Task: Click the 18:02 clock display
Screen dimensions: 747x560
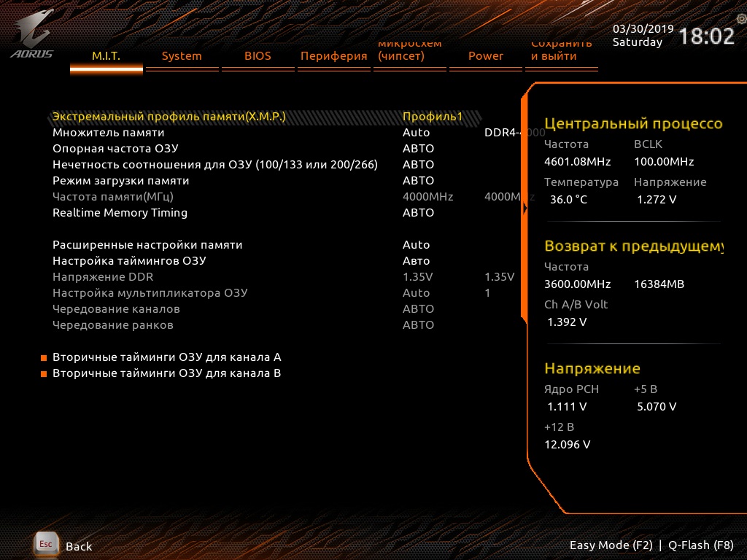Action: tap(706, 36)
